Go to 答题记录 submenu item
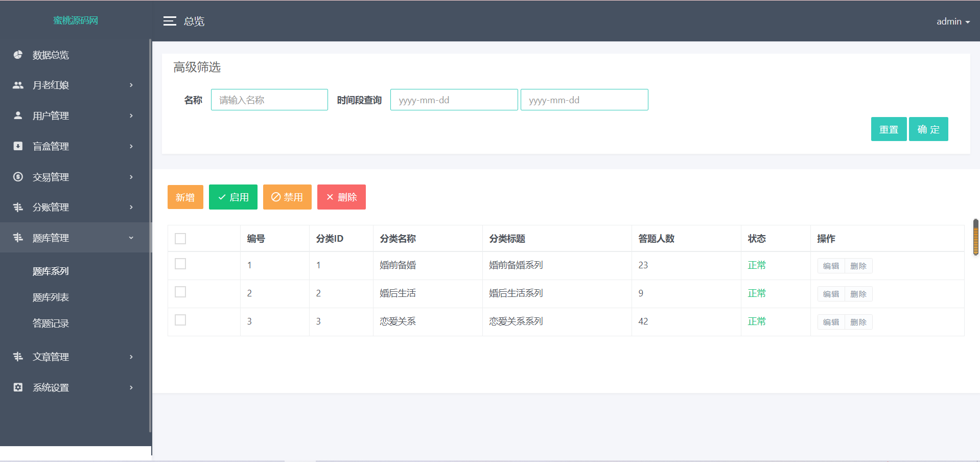The height and width of the screenshot is (462, 980). 51,324
